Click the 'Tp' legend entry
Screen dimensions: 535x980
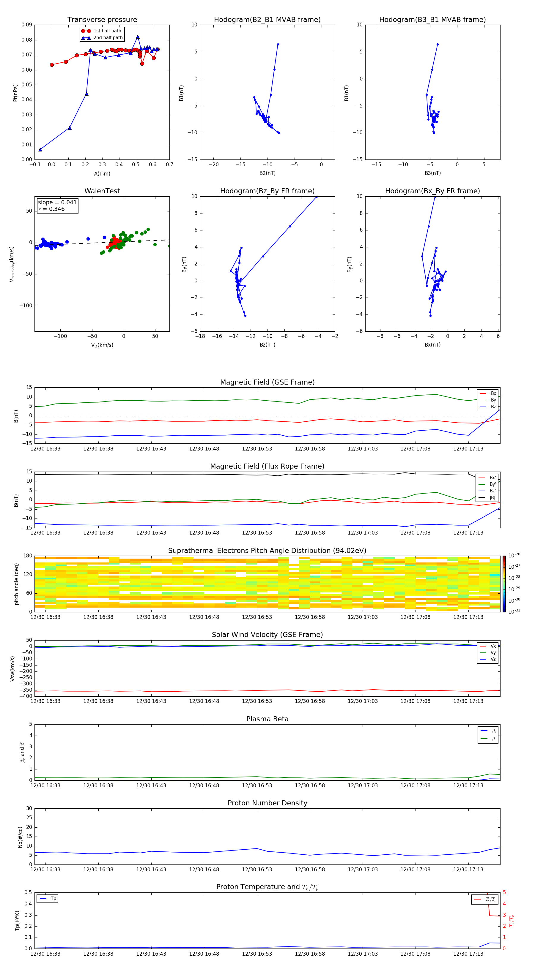point(48,899)
